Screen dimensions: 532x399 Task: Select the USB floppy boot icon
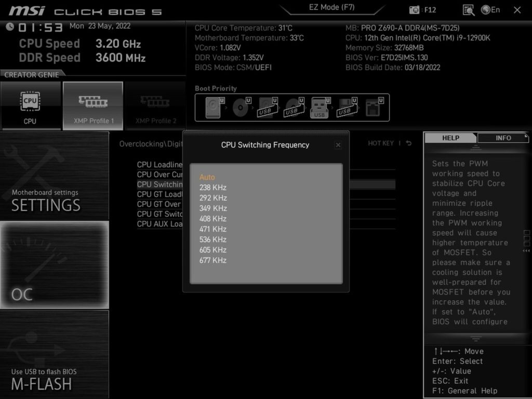[347, 108]
